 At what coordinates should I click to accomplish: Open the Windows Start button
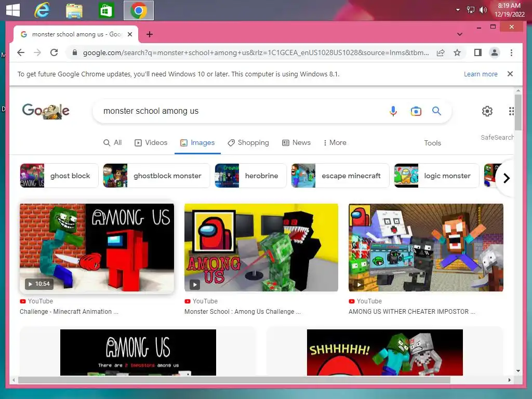[13, 10]
